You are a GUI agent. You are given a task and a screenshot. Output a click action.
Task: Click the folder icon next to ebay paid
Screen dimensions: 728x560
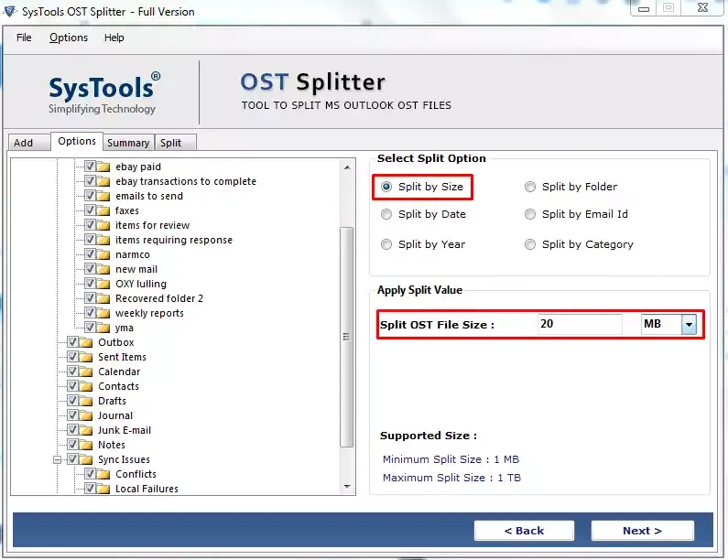click(103, 167)
